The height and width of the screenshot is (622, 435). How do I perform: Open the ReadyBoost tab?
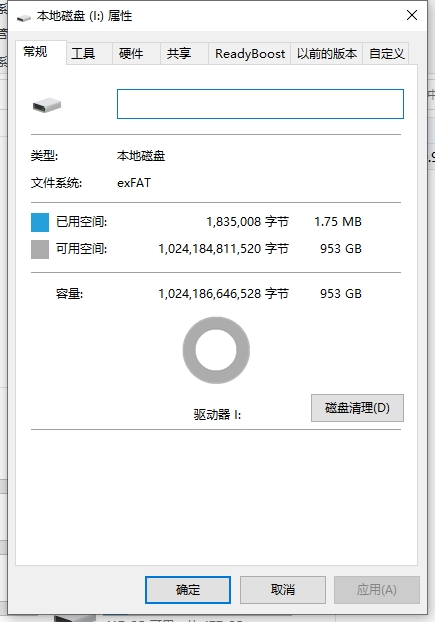point(250,54)
